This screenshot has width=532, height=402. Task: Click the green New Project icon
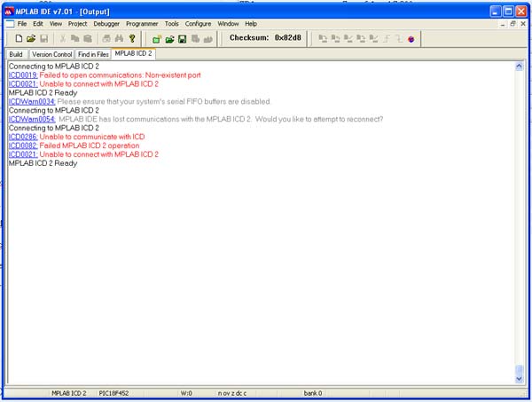pos(156,39)
